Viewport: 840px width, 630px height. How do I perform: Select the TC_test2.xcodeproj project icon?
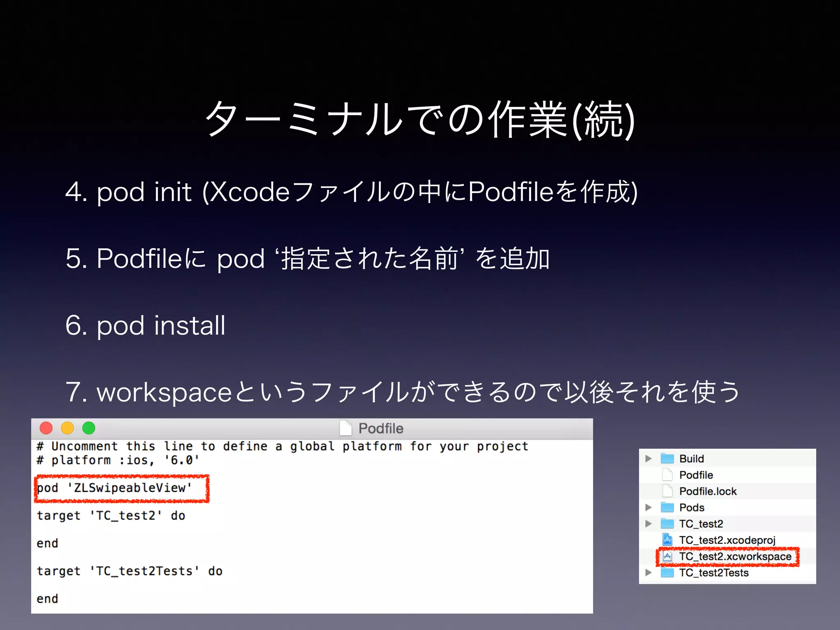[x=667, y=540]
